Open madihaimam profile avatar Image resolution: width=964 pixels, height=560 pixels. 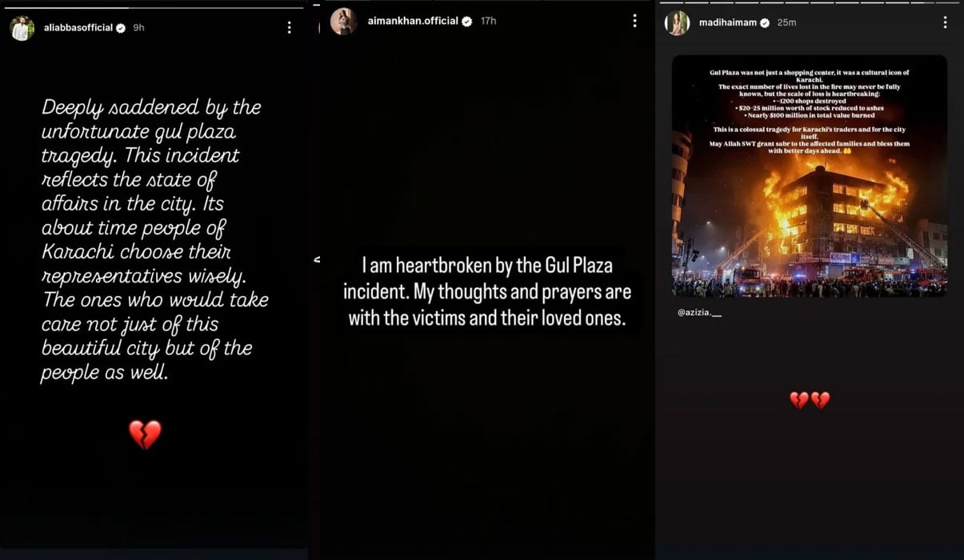(677, 23)
